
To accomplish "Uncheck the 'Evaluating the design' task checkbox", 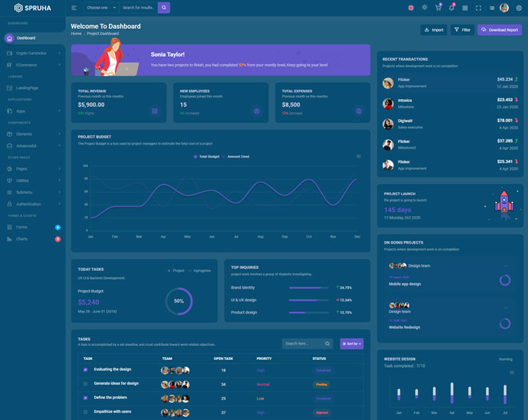I will point(85,370).
